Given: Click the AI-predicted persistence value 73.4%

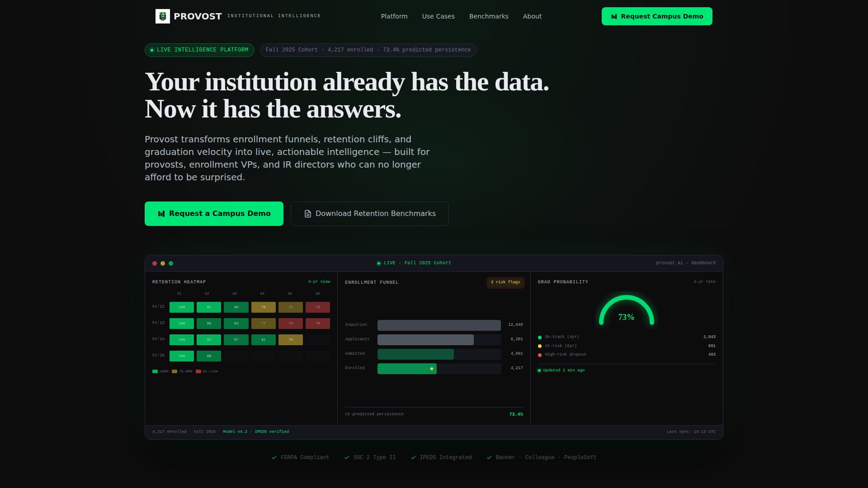Looking at the screenshot, I should tap(516, 414).
